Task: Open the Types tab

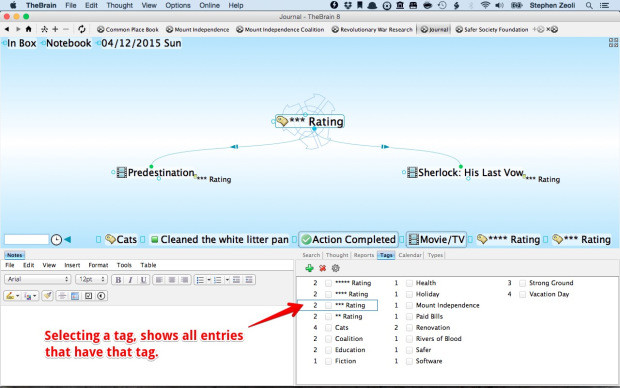Action: pyautogui.click(x=435, y=255)
